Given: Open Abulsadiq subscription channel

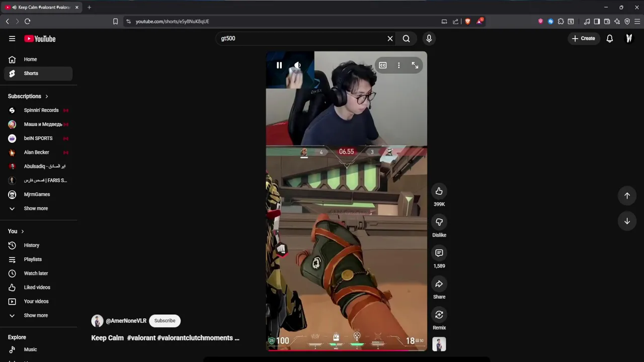Looking at the screenshot, I should click(x=38, y=166).
